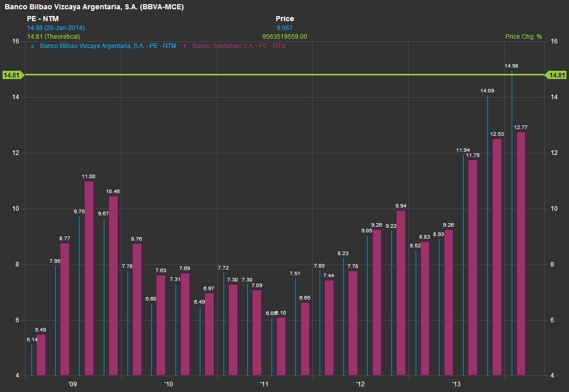Select the Banco Santander PE-NTM legend label
The width and height of the screenshot is (569, 392).
[x=239, y=46]
